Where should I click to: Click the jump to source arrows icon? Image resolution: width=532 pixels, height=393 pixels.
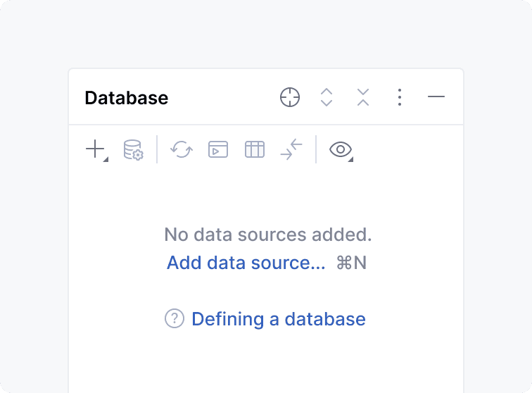click(x=291, y=149)
